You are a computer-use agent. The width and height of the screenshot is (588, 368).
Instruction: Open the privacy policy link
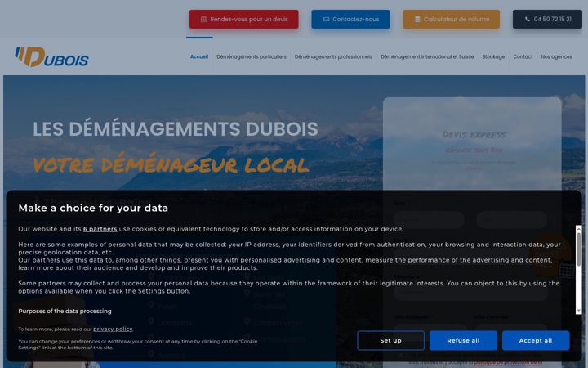coord(113,330)
